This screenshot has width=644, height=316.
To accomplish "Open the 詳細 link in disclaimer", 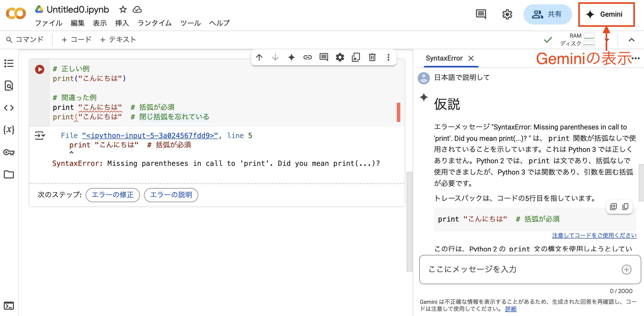I will pos(511,309).
